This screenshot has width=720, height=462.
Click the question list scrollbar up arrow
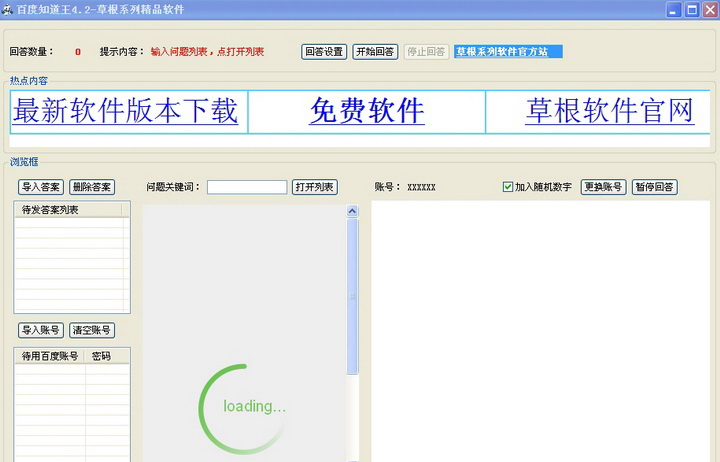(352, 211)
